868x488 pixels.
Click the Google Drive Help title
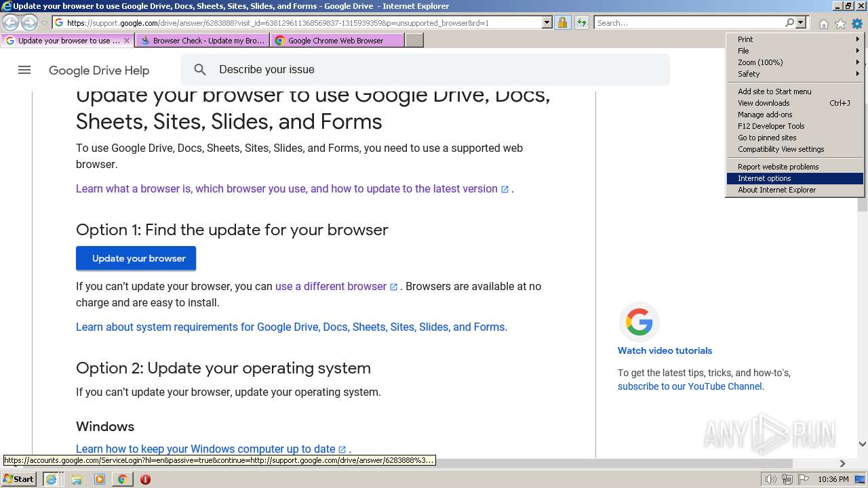point(99,70)
